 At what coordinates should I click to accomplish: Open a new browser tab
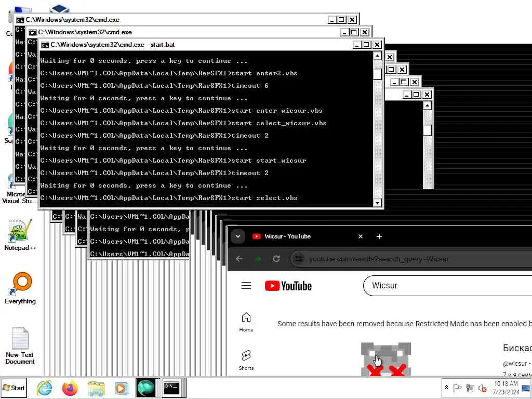click(379, 236)
